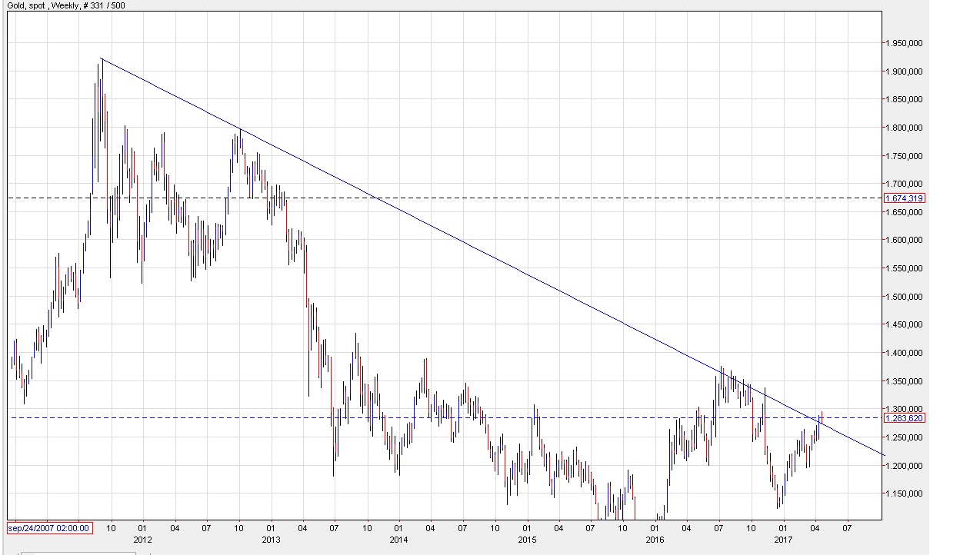This screenshot has width=980, height=555.
Task: Click the 1.150,000 price axis label
Action: coord(905,494)
